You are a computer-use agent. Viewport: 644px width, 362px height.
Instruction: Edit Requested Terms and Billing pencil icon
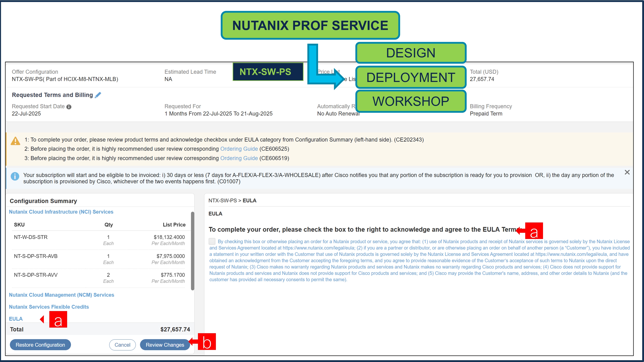click(x=98, y=95)
